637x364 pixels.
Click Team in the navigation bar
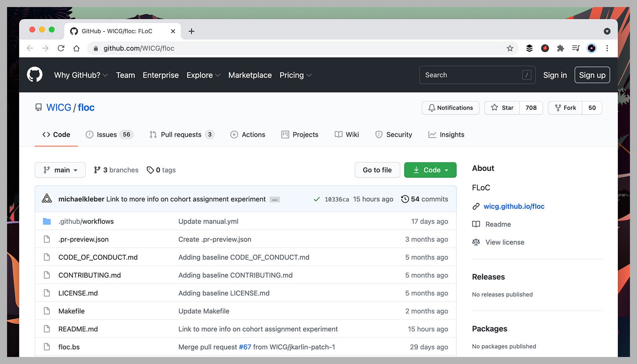pos(125,75)
